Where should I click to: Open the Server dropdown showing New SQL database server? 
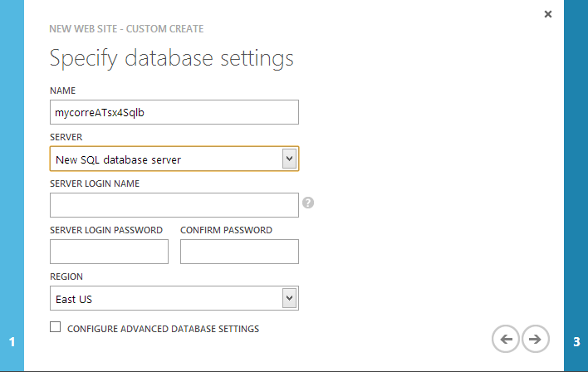click(166, 159)
